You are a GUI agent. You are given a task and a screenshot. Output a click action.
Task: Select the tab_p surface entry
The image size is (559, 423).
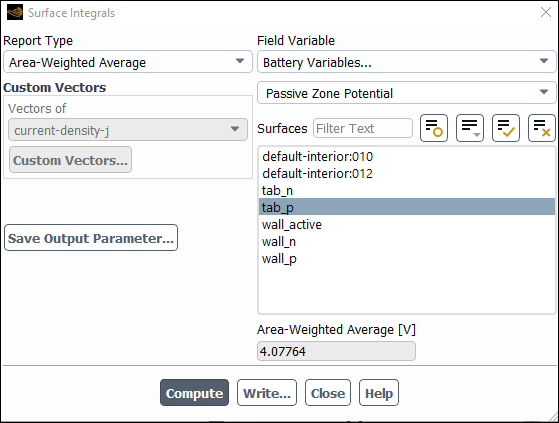(x=407, y=207)
